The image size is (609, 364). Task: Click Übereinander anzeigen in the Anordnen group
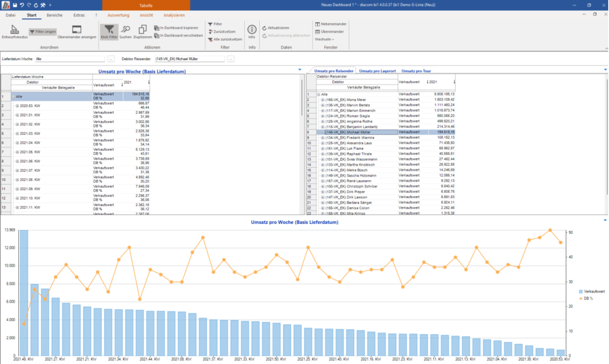click(77, 32)
